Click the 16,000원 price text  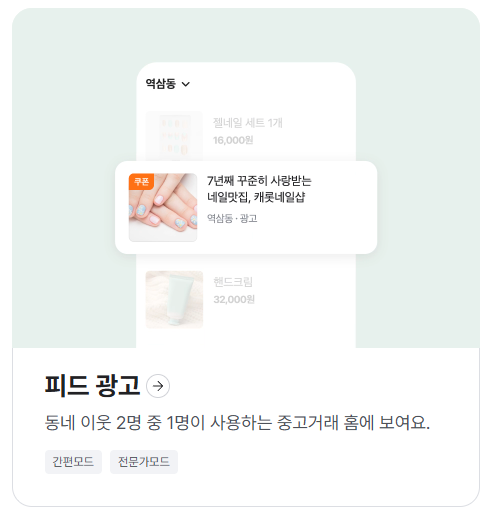pos(233,140)
